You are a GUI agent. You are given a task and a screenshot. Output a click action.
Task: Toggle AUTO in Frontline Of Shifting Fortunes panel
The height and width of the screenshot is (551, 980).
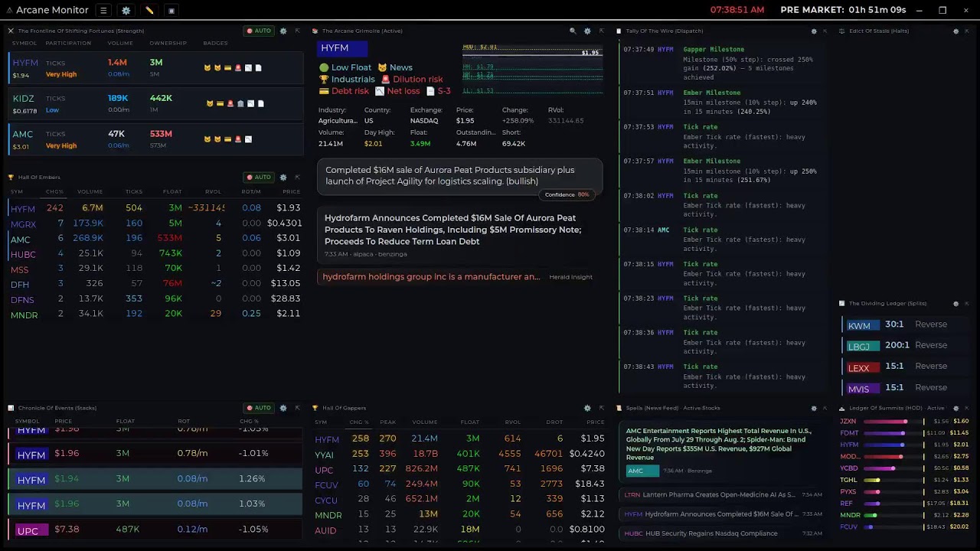pyautogui.click(x=258, y=31)
